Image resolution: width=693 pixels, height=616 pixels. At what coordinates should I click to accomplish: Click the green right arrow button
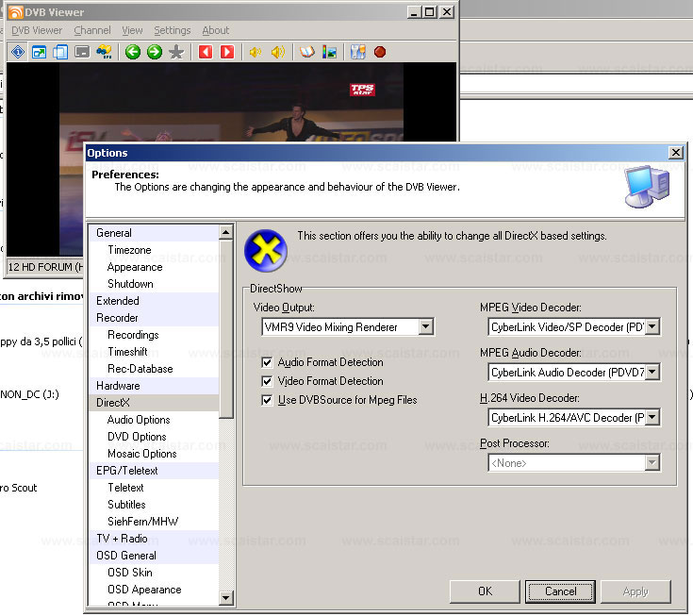point(155,52)
